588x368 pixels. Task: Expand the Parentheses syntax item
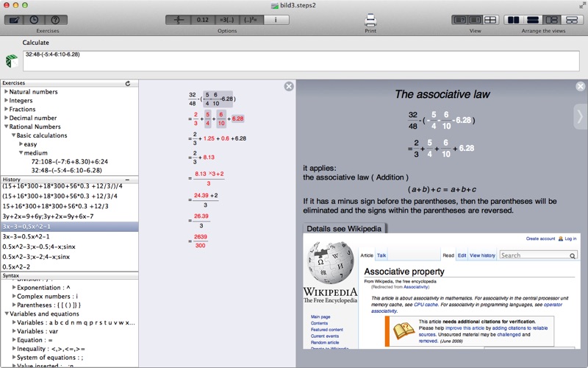tap(14, 305)
